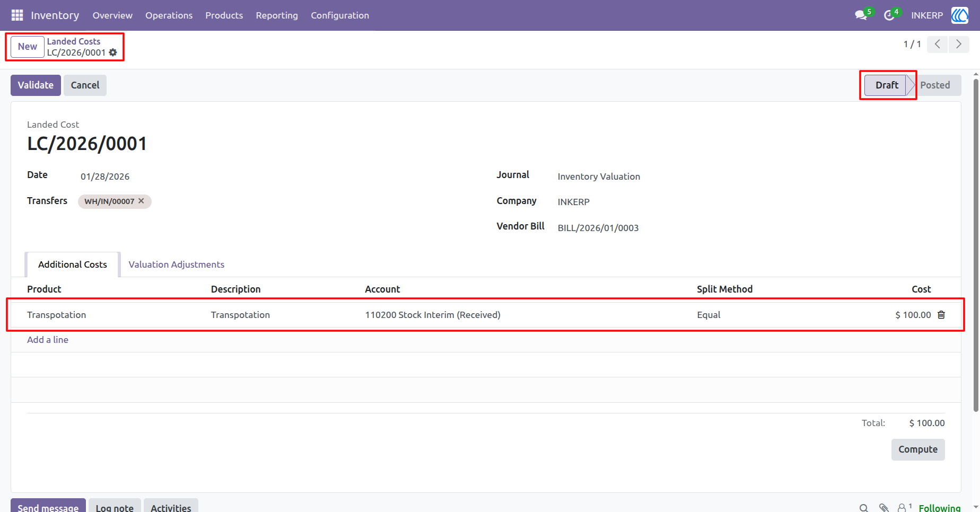The width and height of the screenshot is (980, 512).
Task: Click the INKERP user avatar
Action: (x=959, y=15)
